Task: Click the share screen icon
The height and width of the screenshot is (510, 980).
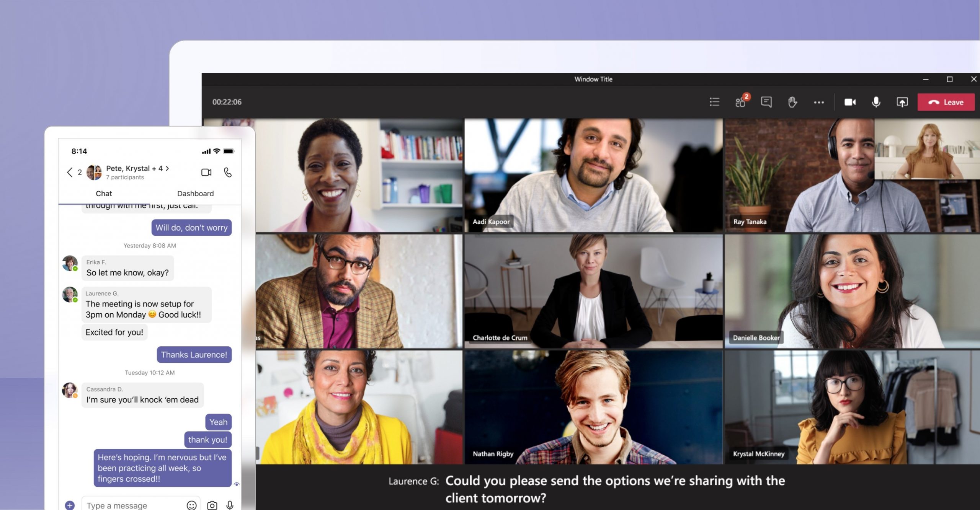Action: point(902,102)
